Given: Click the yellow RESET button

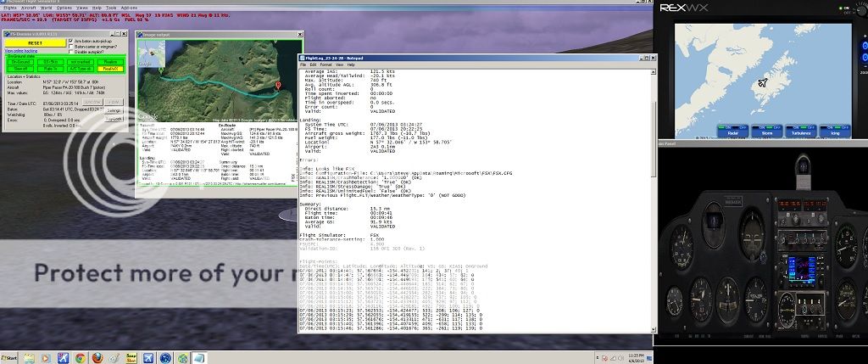Looking at the screenshot, I should tap(35, 43).
